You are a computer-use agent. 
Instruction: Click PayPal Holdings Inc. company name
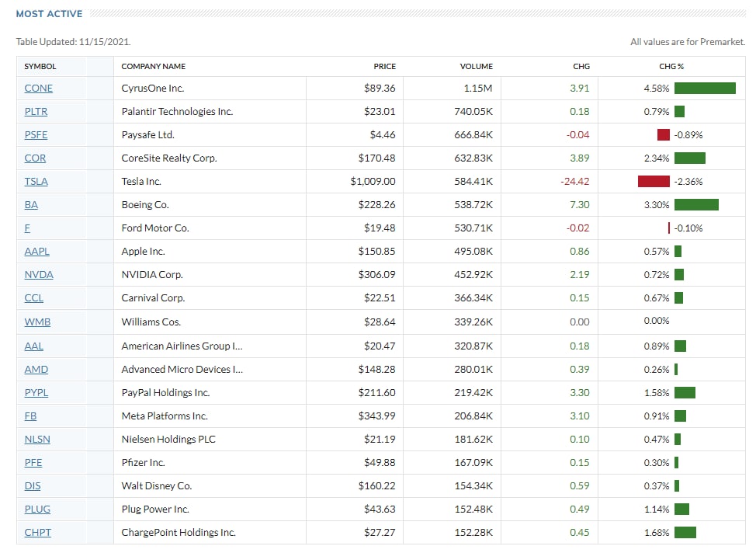click(x=165, y=393)
